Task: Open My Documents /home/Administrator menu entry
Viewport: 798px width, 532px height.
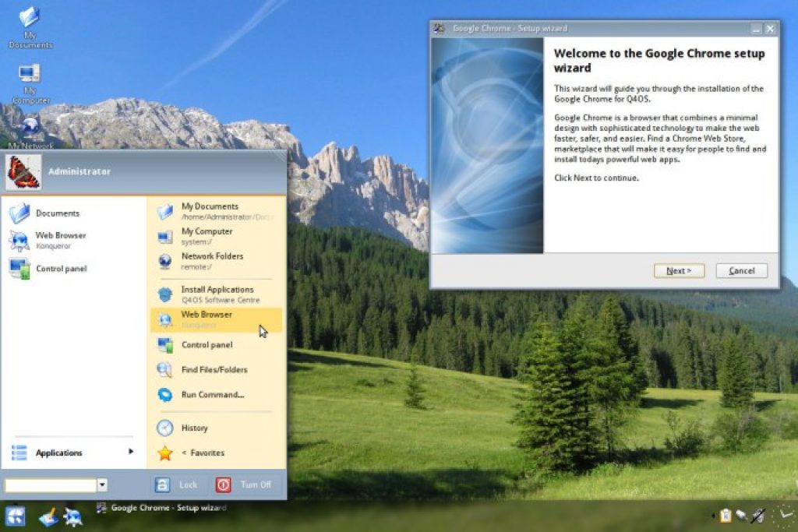Action: [217, 211]
